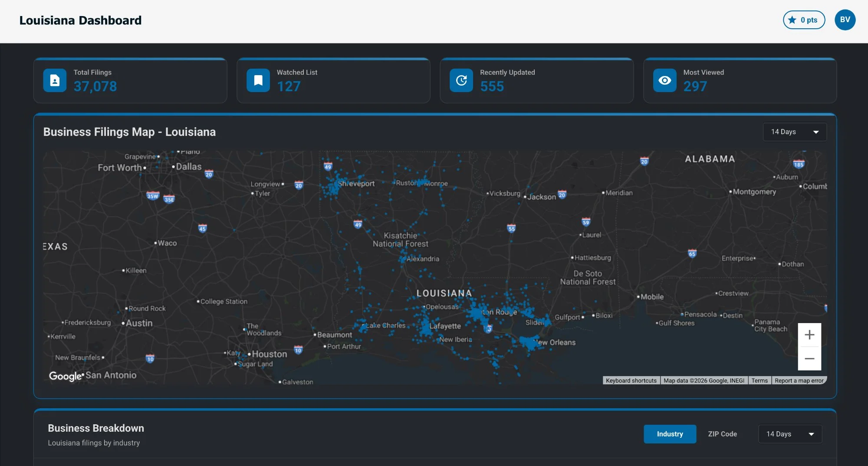Click the Total Filings document icon
868x466 pixels.
(55, 80)
